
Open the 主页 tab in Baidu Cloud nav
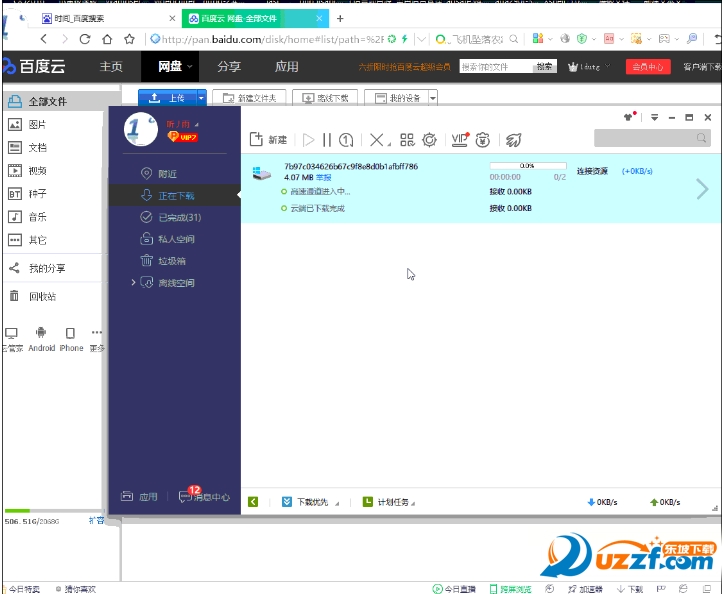point(111,67)
